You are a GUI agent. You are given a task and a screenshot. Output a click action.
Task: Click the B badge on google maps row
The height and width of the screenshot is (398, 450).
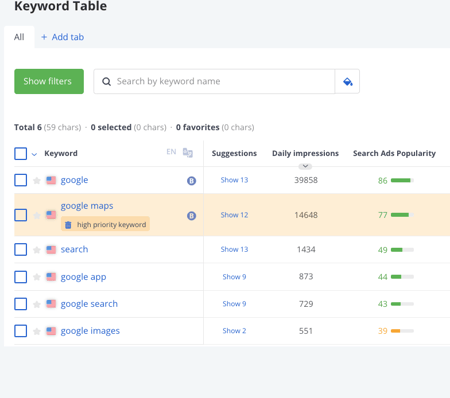tap(191, 216)
